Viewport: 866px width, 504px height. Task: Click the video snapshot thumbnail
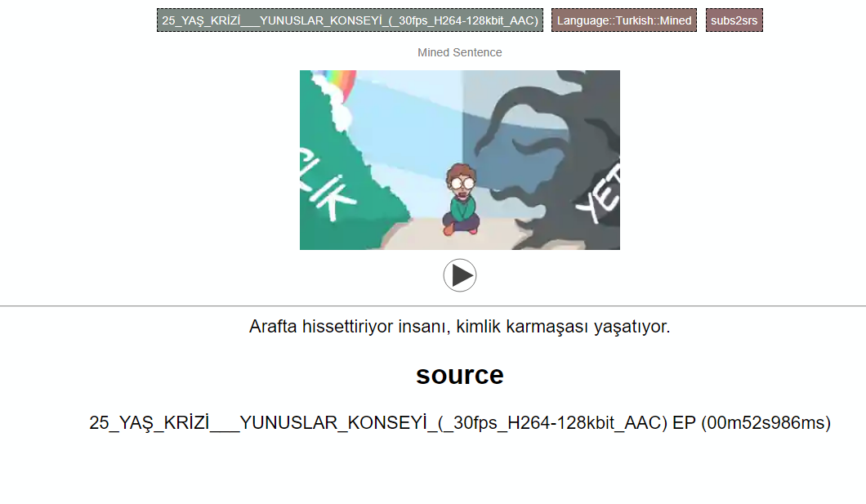coord(459,160)
